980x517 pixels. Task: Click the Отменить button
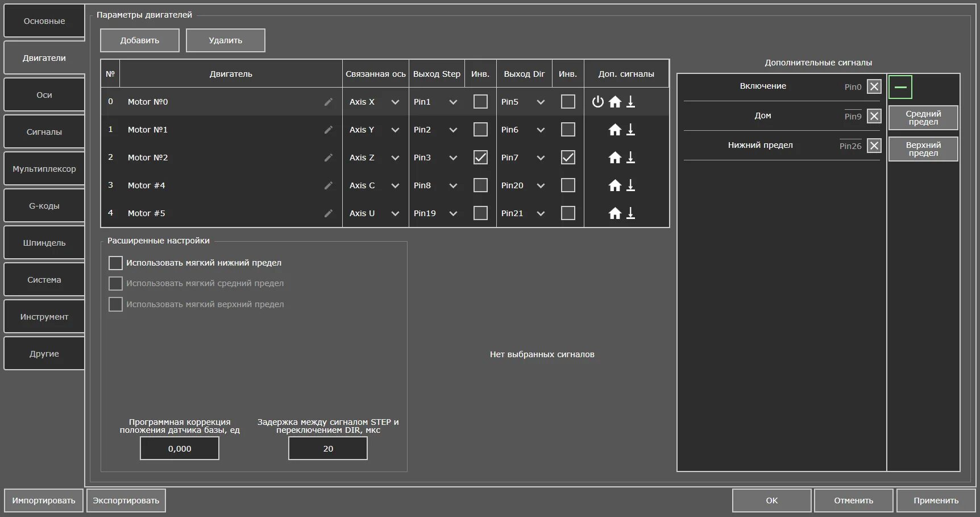[x=854, y=501]
